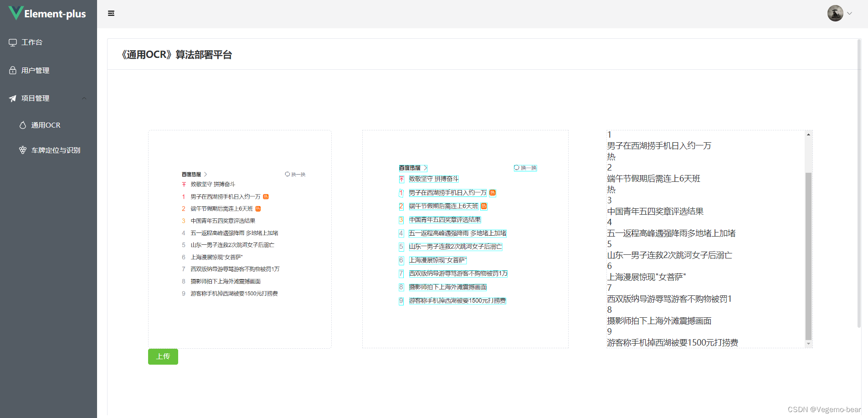
Task: Click the lock icon next to 用户管理
Action: tap(13, 70)
